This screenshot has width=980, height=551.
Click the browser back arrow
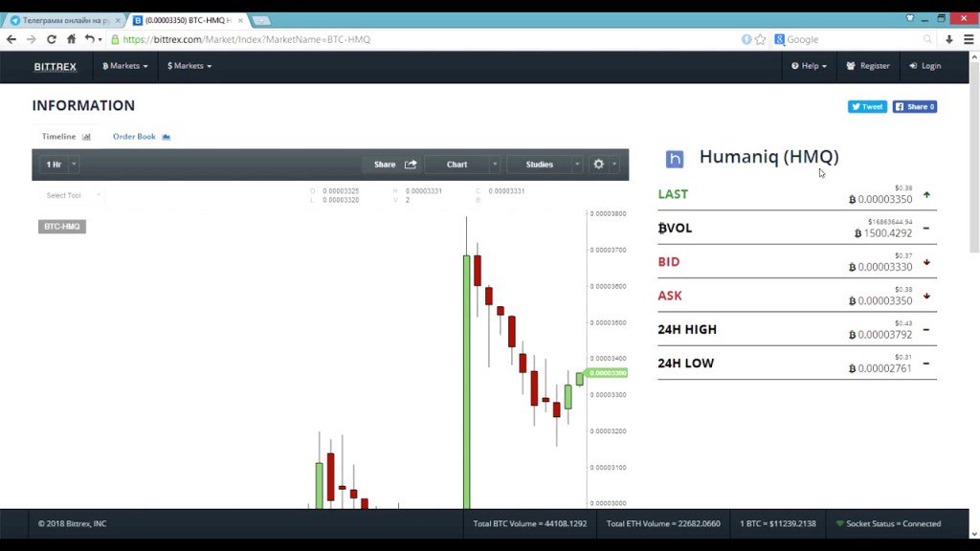11,39
